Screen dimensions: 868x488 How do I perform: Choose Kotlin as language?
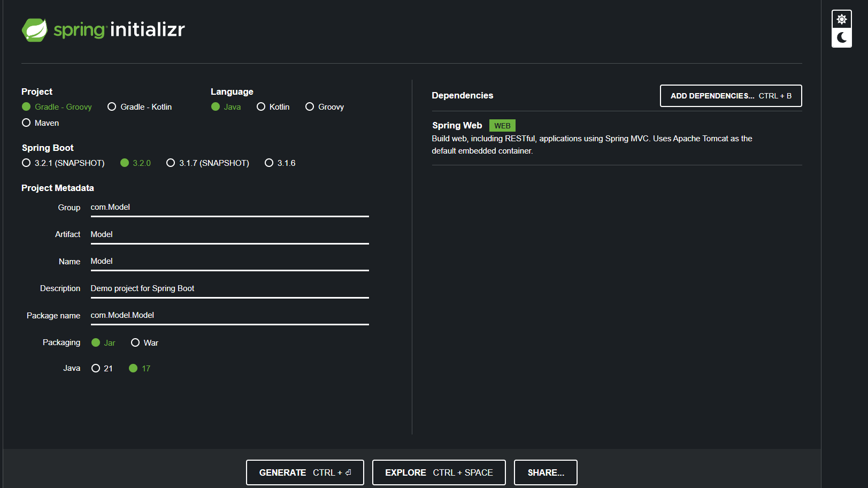(273, 107)
